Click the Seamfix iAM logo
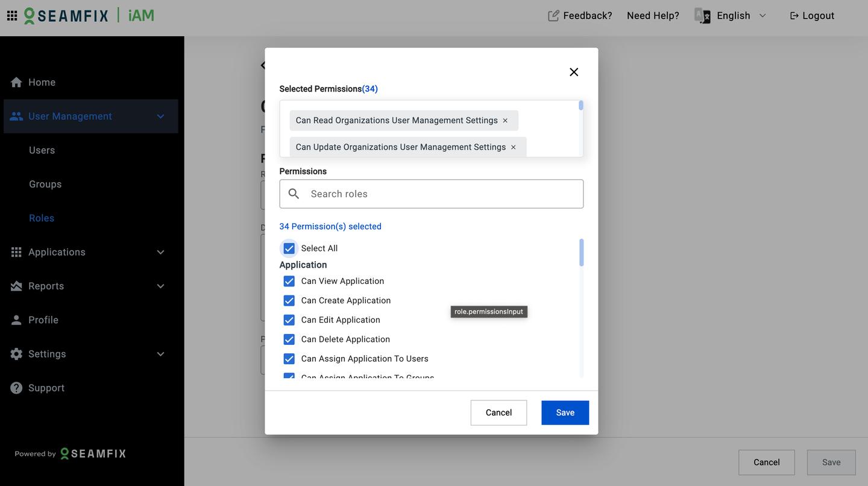Viewport: 868px width, 486px height. tap(89, 16)
